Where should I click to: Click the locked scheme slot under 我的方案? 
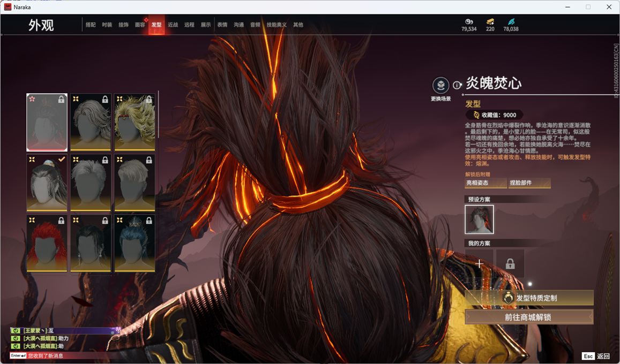[510, 263]
